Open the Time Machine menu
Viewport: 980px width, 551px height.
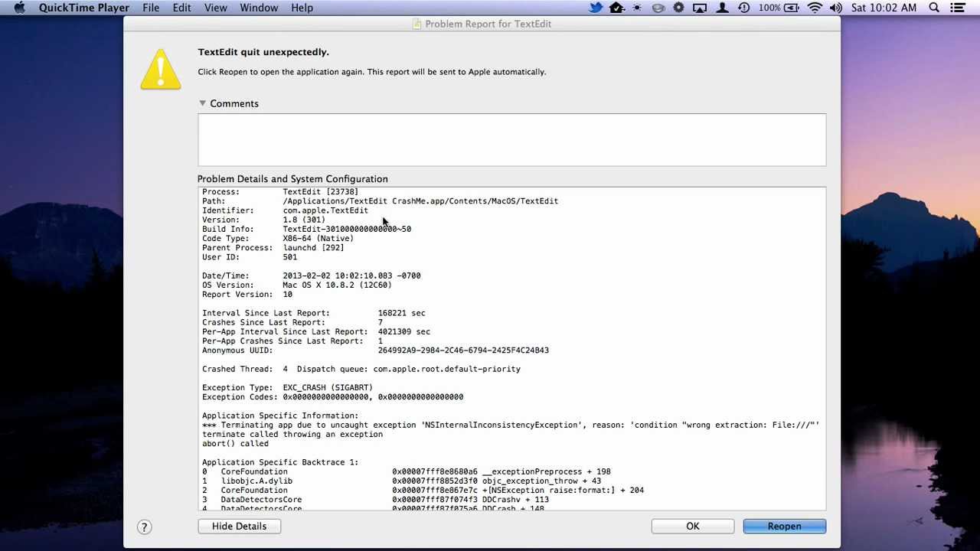coord(744,8)
